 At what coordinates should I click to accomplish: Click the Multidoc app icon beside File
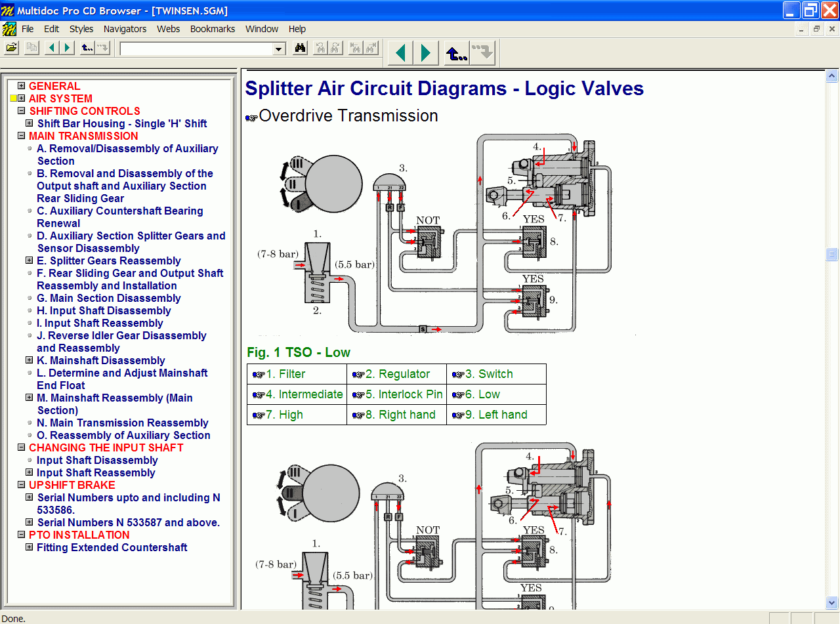pyautogui.click(x=9, y=29)
